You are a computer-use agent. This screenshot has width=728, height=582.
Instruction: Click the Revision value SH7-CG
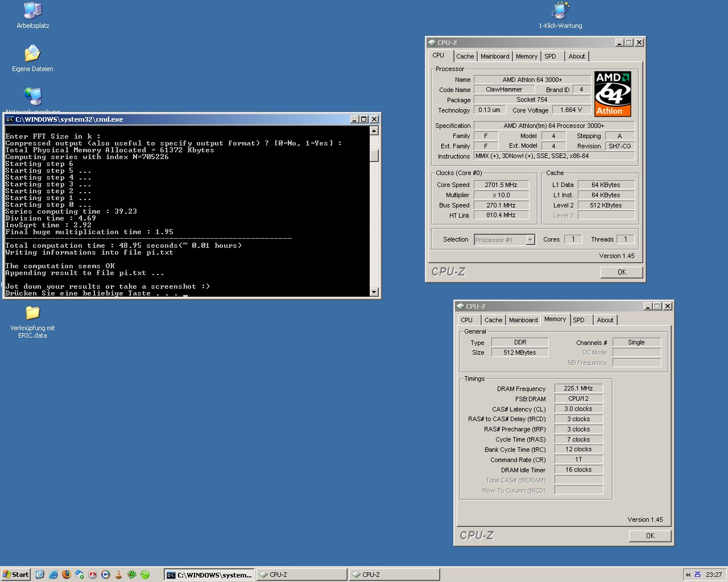[619, 146]
